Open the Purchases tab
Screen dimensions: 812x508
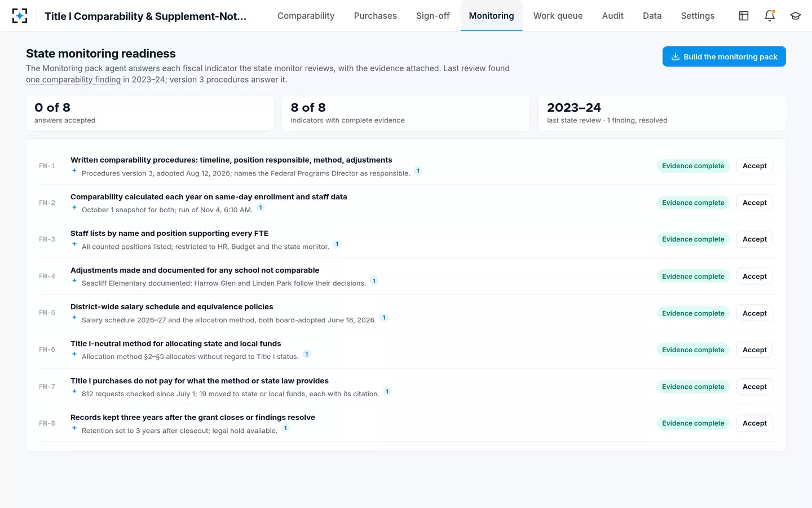[376, 16]
